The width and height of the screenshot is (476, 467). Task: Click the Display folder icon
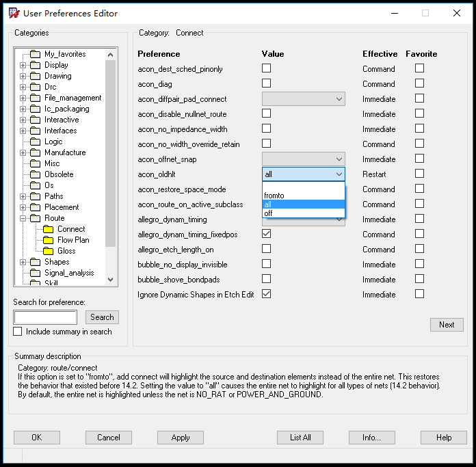click(x=35, y=65)
